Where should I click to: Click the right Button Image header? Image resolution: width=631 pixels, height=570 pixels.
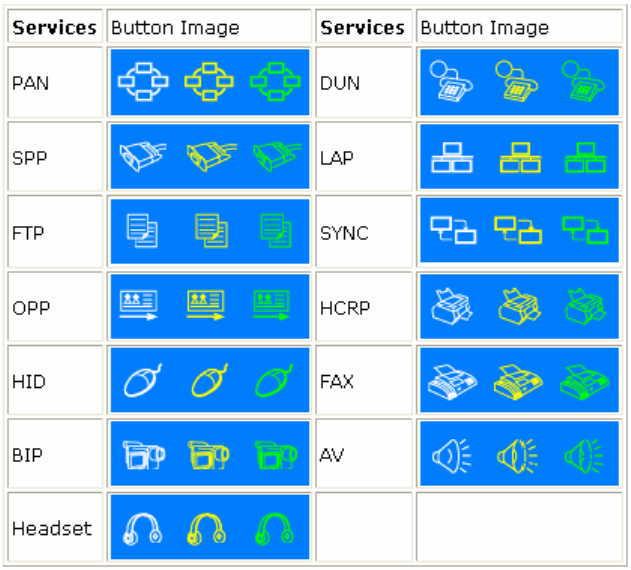pyautogui.click(x=484, y=27)
